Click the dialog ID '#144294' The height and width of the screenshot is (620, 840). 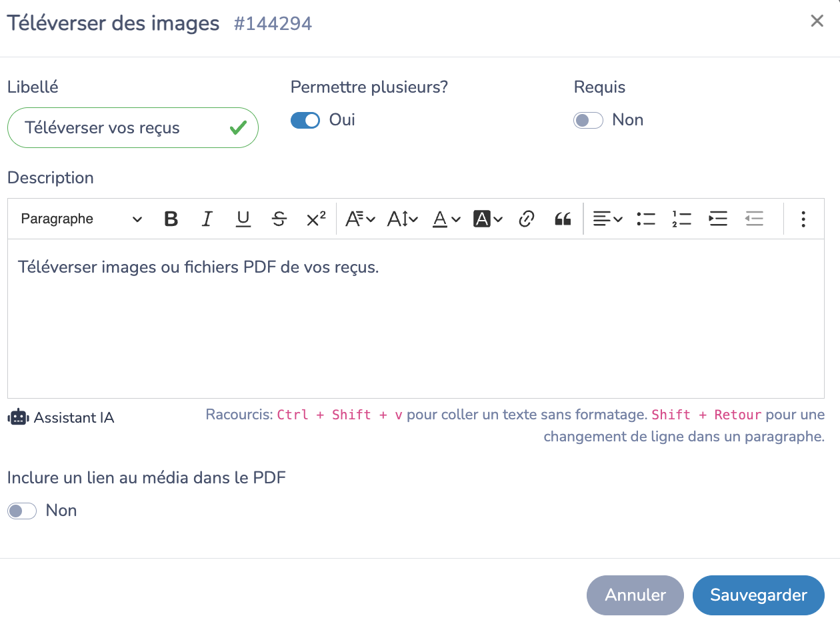click(273, 24)
